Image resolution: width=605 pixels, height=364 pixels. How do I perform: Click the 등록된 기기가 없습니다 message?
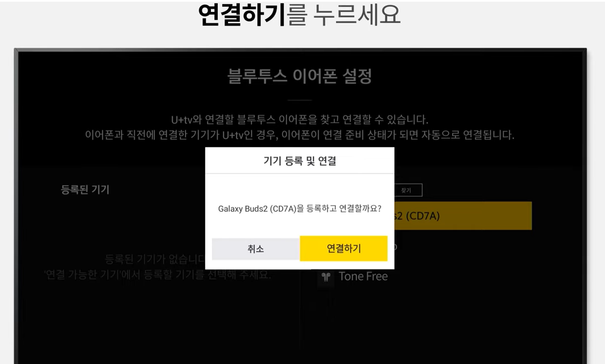click(155, 259)
